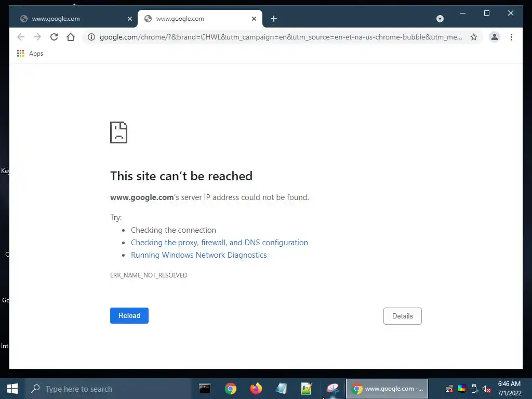
Task: Reload the page using the toolbar refresh icon
Action: pos(54,37)
